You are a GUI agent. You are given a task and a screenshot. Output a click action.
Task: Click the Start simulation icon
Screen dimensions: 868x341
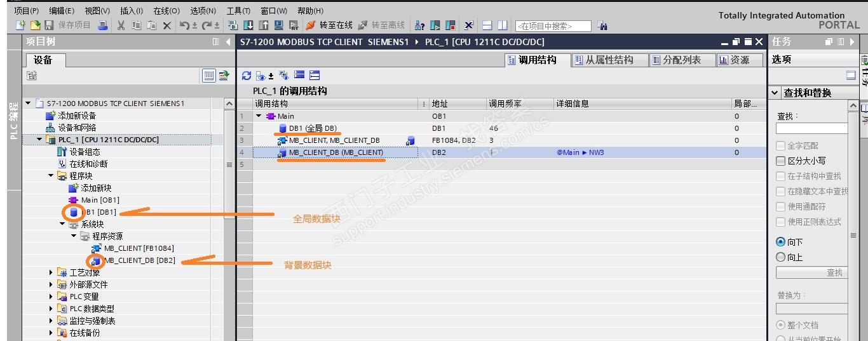[278, 25]
